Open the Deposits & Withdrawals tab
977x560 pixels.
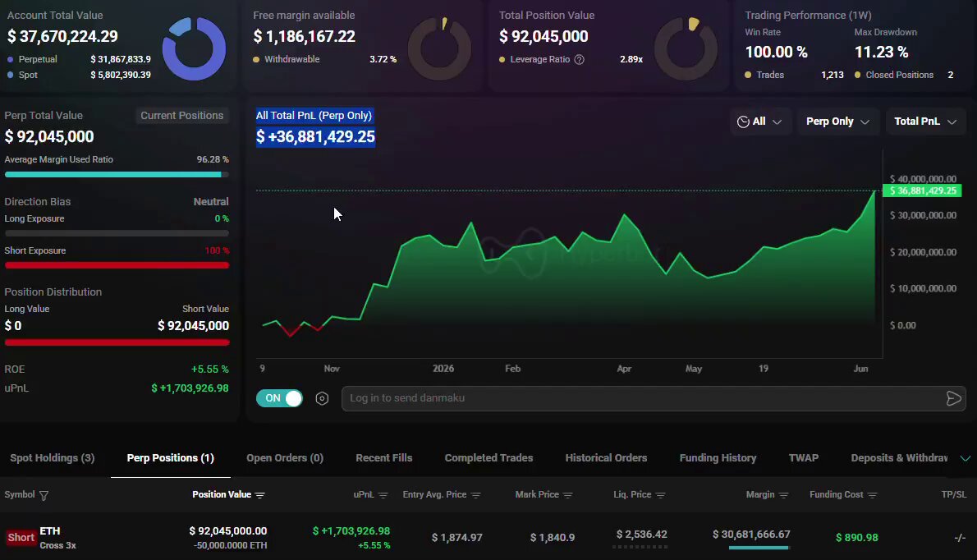899,458
